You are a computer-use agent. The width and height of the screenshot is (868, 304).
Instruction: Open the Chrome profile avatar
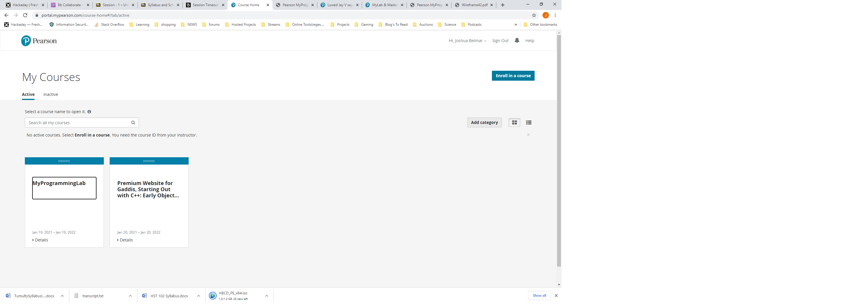tap(545, 15)
